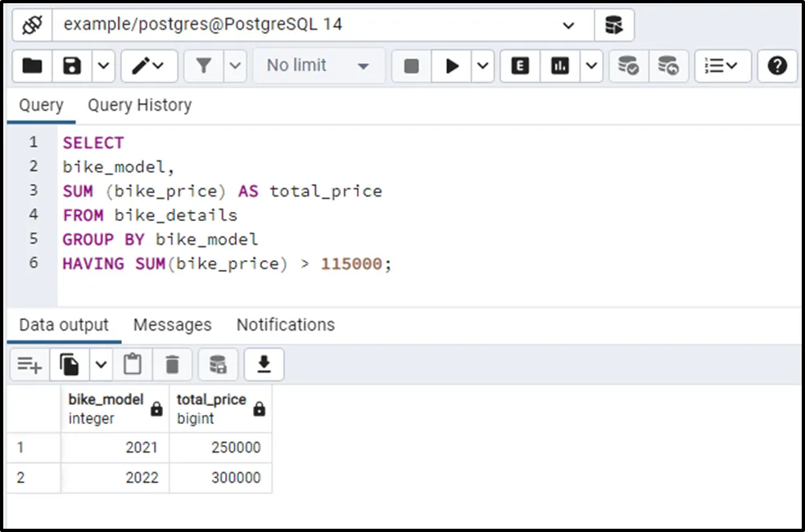Open the Messages tab

tap(172, 325)
